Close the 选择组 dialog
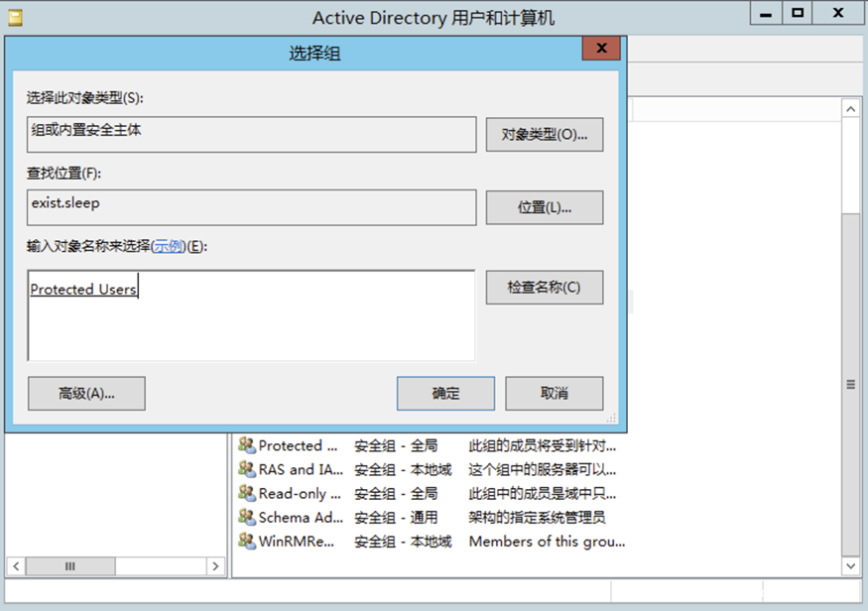The height and width of the screenshot is (611, 868). [x=600, y=48]
